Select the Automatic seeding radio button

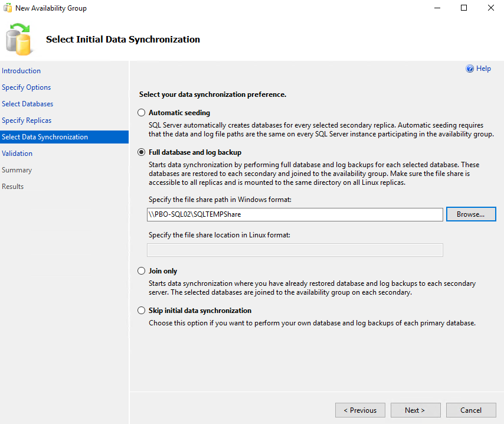pos(141,113)
